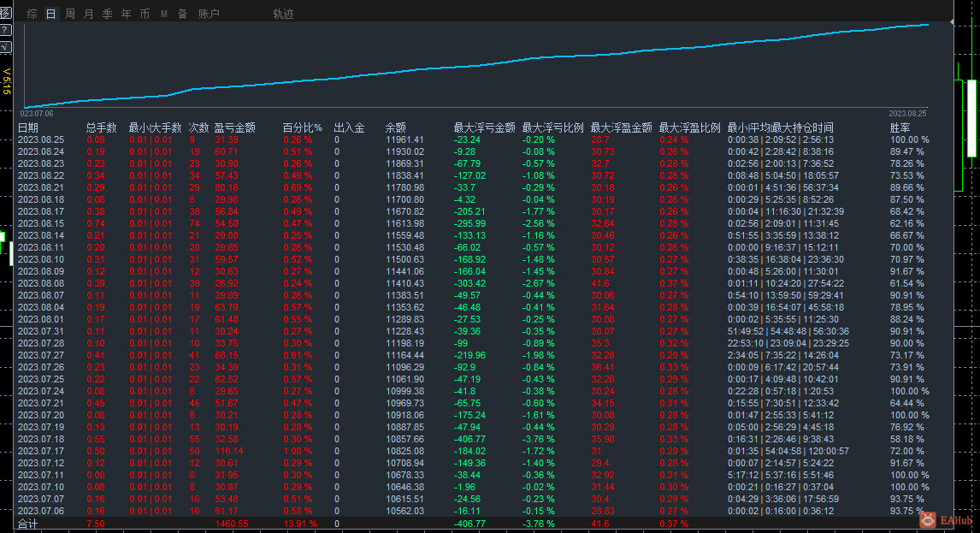Screen dimensions: 980x533
Task: Click the white candlestick on the right chart
Action: point(971,117)
